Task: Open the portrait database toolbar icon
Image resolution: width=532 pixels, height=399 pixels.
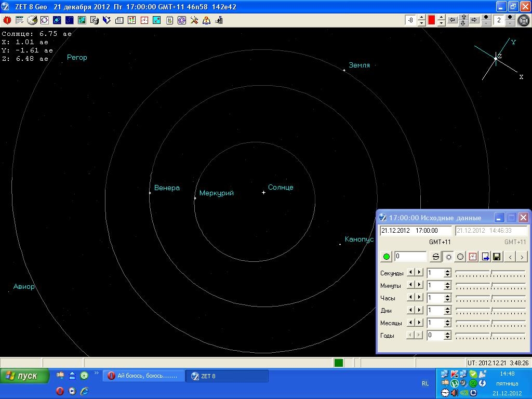Action: coord(95,20)
